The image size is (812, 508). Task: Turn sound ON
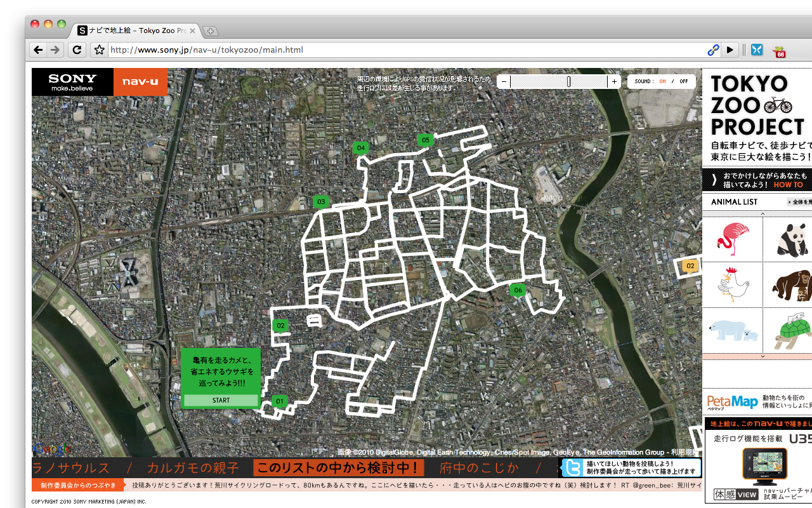(x=663, y=81)
